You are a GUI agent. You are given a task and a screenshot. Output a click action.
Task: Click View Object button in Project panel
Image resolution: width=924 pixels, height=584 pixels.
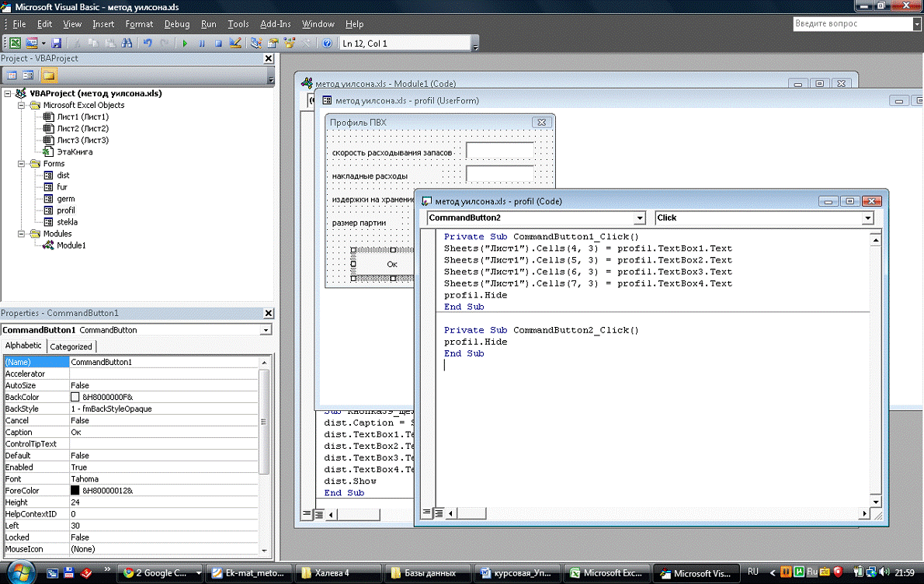(x=28, y=75)
